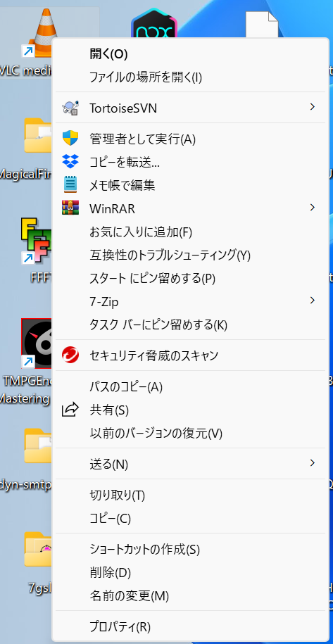Select 互換性のトラブルシューティング(Y)

pyautogui.click(x=192, y=255)
